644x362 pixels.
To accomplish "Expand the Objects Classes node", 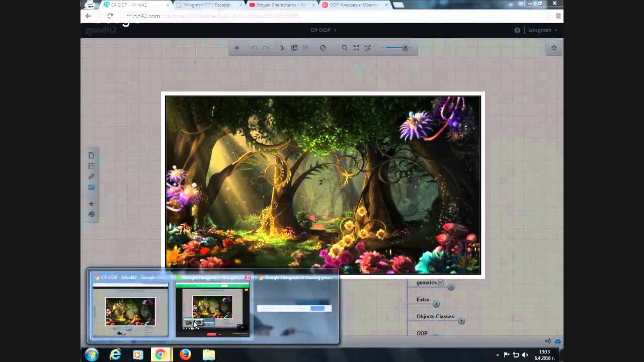I will (461, 321).
